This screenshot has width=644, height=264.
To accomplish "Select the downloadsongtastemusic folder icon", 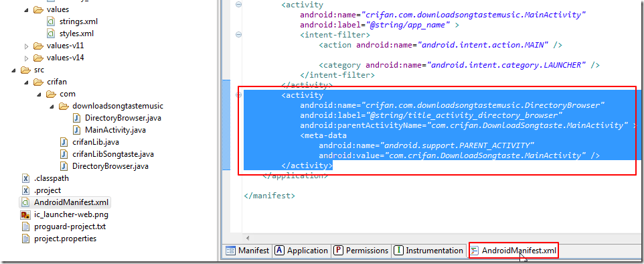I will (64, 106).
